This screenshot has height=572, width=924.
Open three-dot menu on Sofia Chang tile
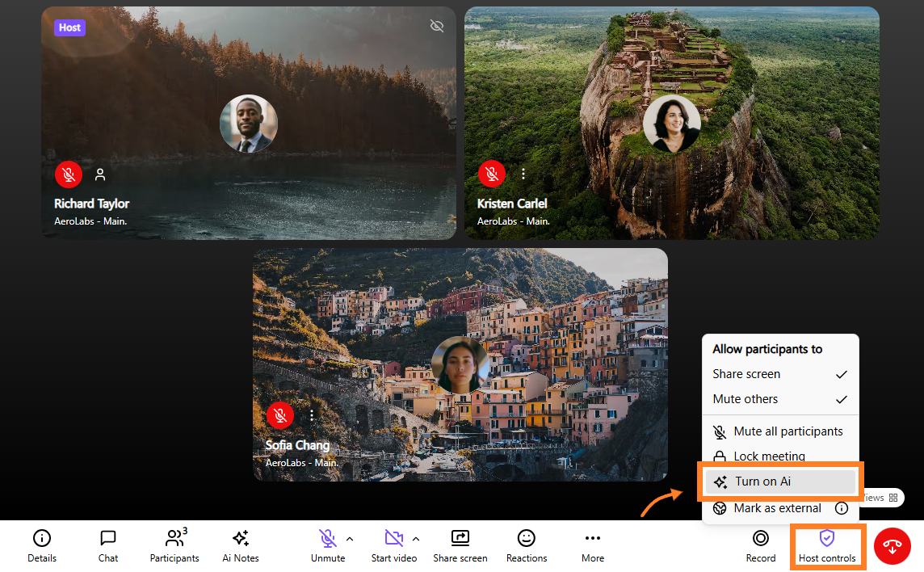312,415
